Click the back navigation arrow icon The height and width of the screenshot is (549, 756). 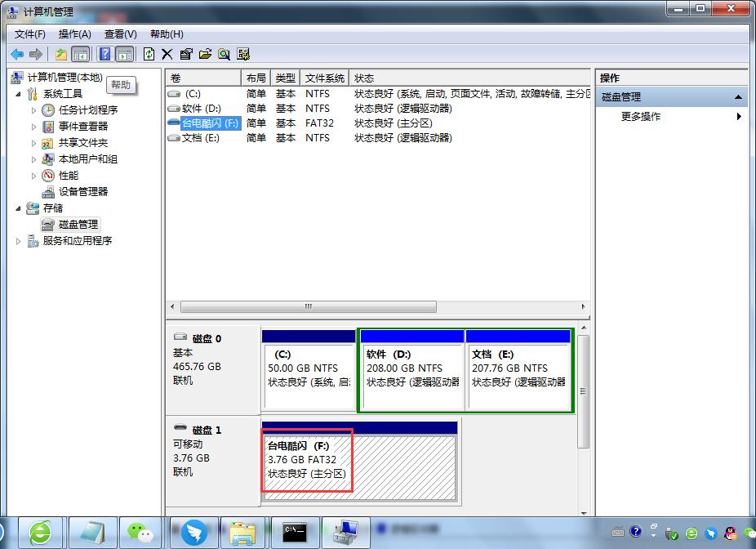click(16, 54)
